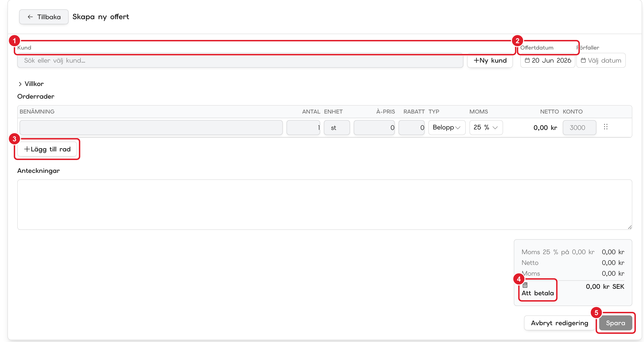This screenshot has width=644, height=342.
Task: Click the Konto field showing 3000
Action: (580, 128)
